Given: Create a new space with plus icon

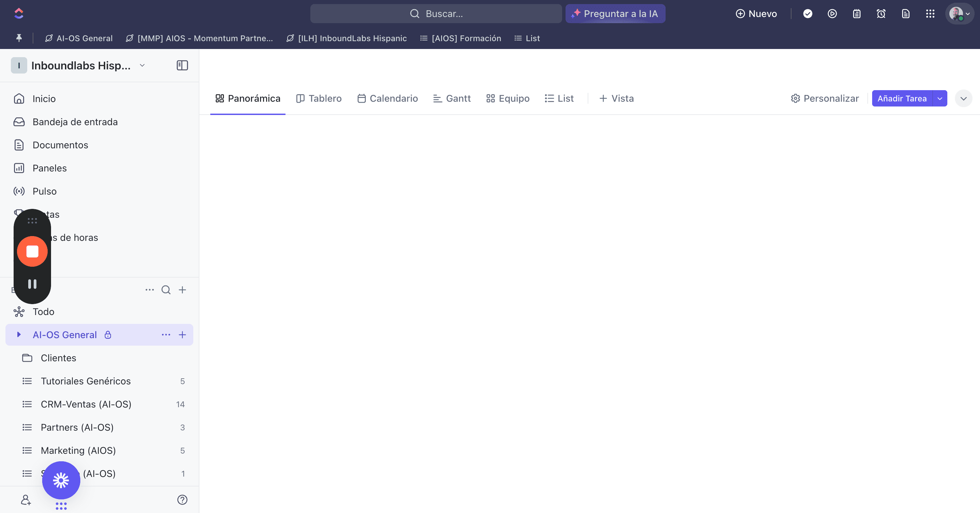Looking at the screenshot, I should click(x=182, y=290).
